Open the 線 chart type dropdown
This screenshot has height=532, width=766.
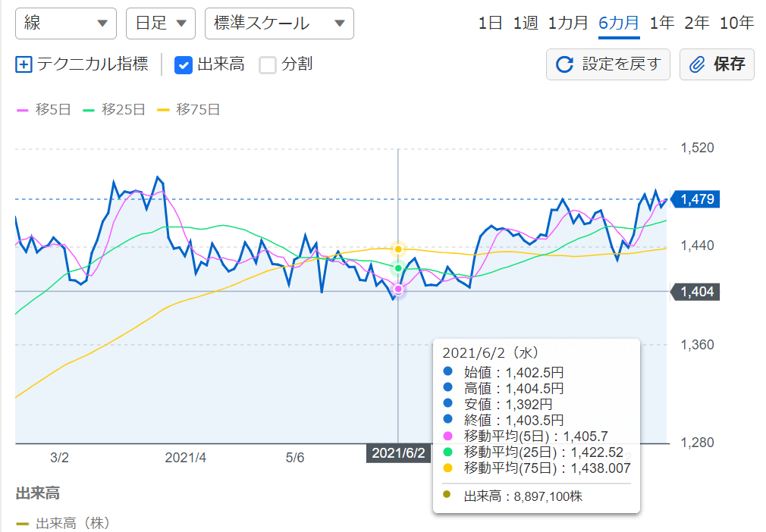pyautogui.click(x=66, y=23)
